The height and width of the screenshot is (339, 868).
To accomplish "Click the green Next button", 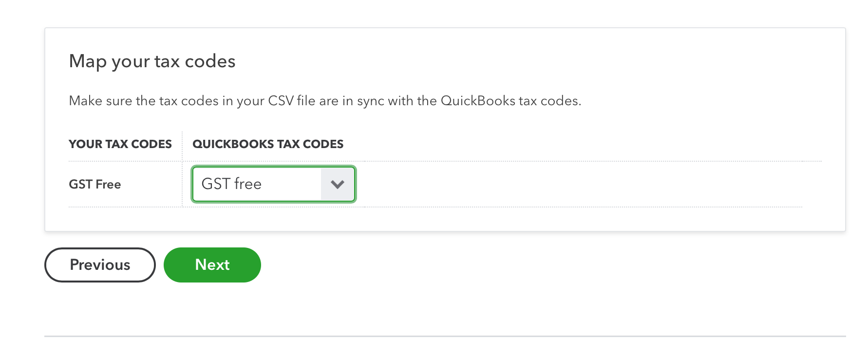I will [x=212, y=264].
